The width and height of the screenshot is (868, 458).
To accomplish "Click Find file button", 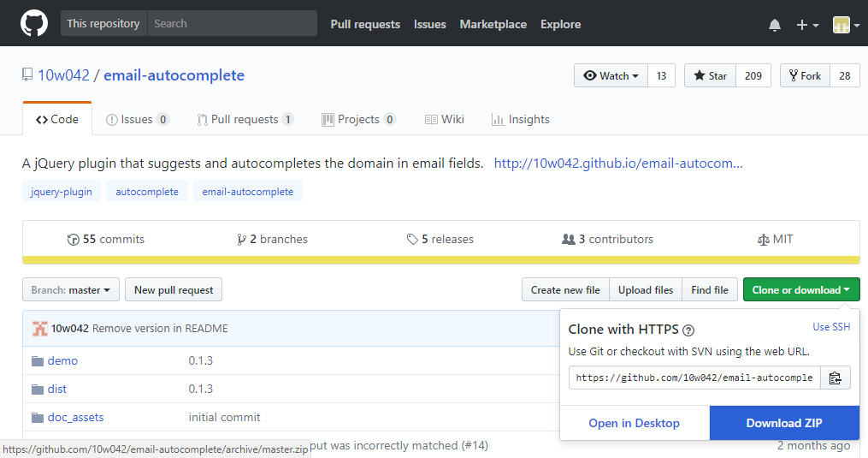I will (710, 290).
